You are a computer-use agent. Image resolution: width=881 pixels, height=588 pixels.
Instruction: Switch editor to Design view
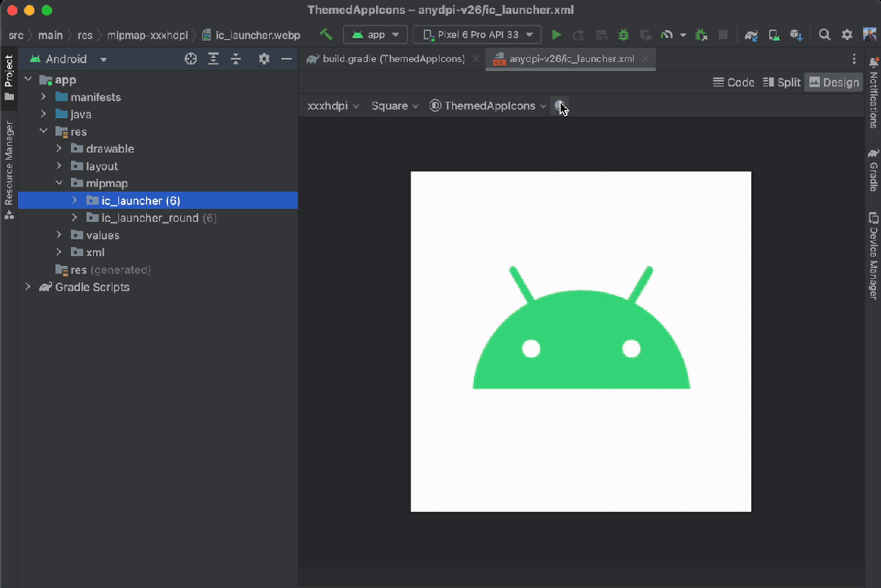pos(835,82)
